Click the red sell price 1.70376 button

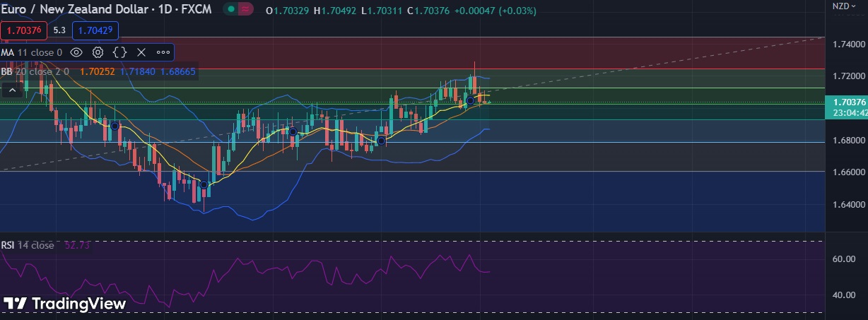[x=25, y=30]
